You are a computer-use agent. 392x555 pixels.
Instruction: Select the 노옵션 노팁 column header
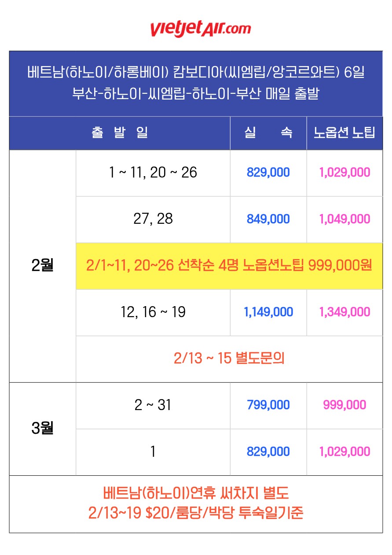pos(344,133)
